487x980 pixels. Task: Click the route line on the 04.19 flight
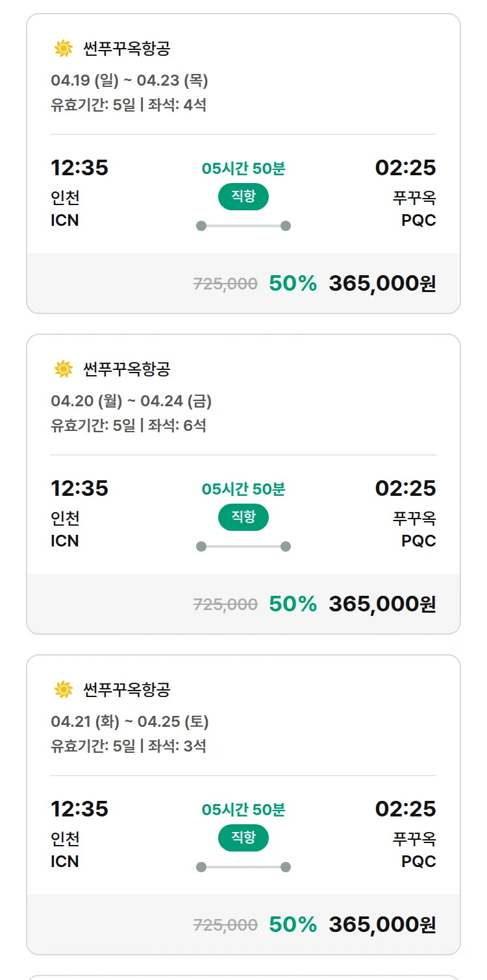pyautogui.click(x=243, y=226)
